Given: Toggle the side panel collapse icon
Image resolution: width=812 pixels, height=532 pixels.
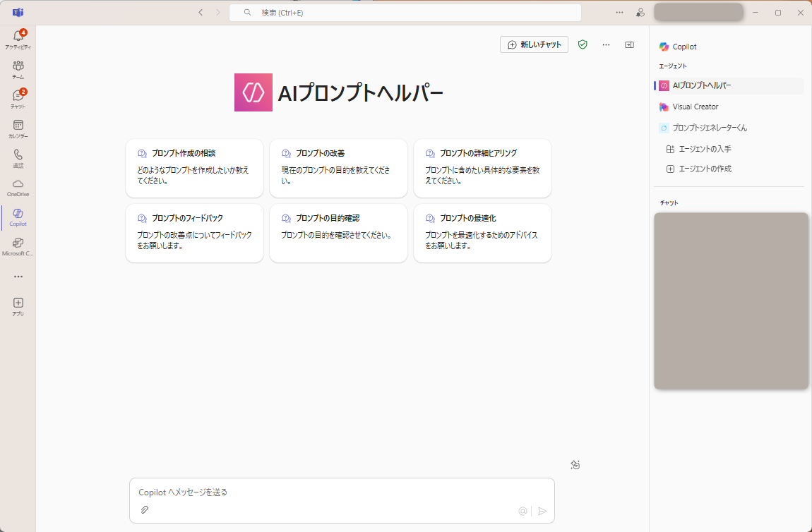Looking at the screenshot, I should coord(629,44).
